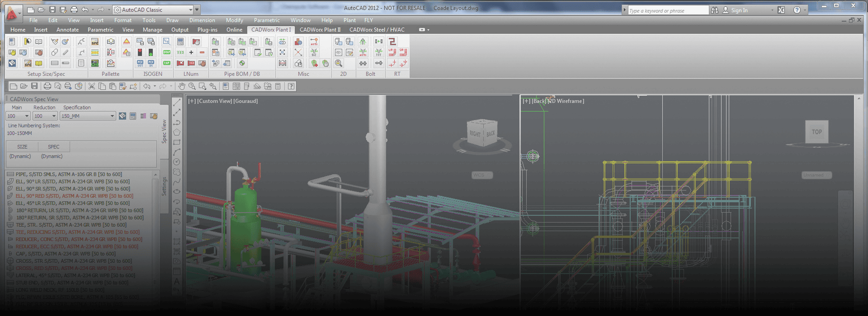868x316 pixels.
Task: Click the Line tool in Draw toolbar
Action: [177, 103]
